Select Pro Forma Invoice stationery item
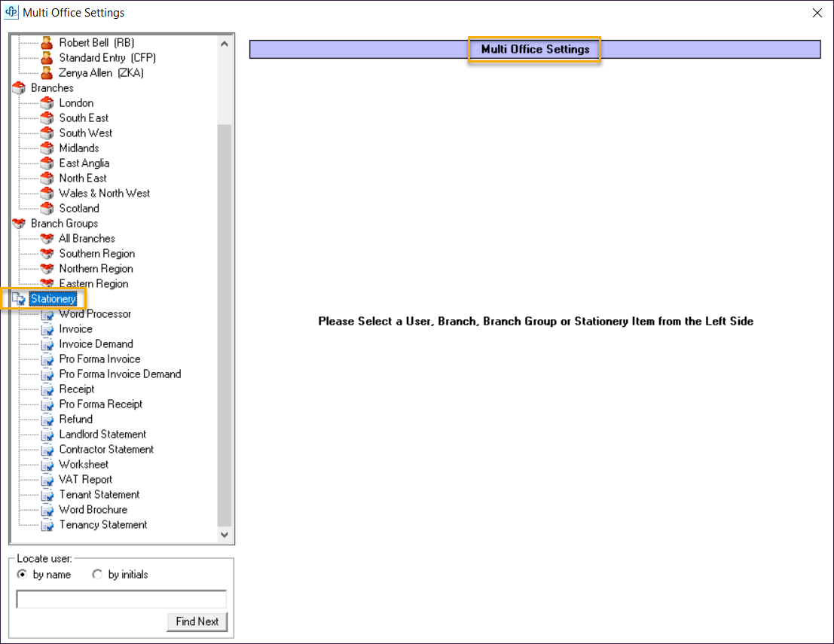Image resolution: width=834 pixels, height=644 pixels. coord(100,359)
